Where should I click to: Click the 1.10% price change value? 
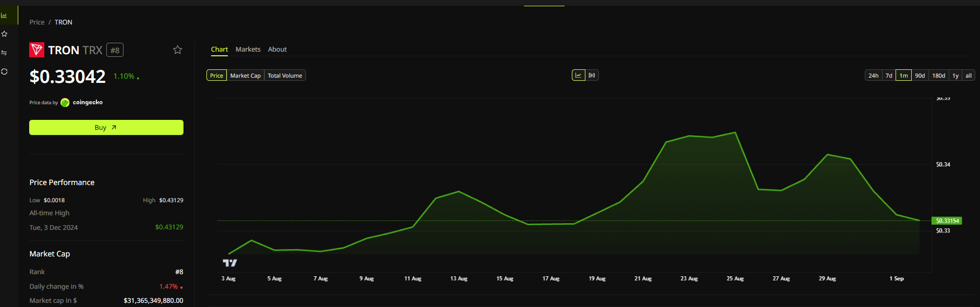(124, 77)
